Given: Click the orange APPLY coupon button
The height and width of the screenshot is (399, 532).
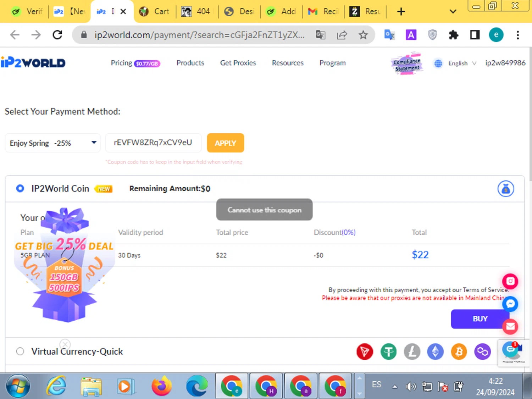Looking at the screenshot, I should [226, 143].
